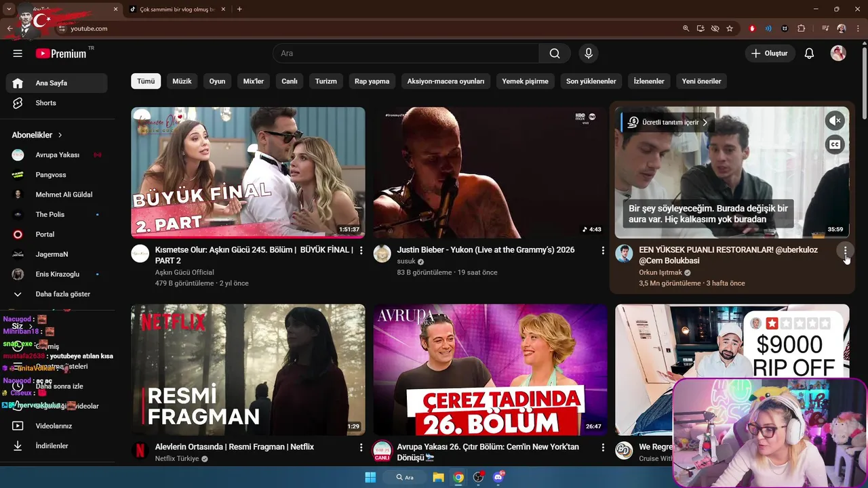
Task: Select the Oyun filter chip
Action: point(217,81)
